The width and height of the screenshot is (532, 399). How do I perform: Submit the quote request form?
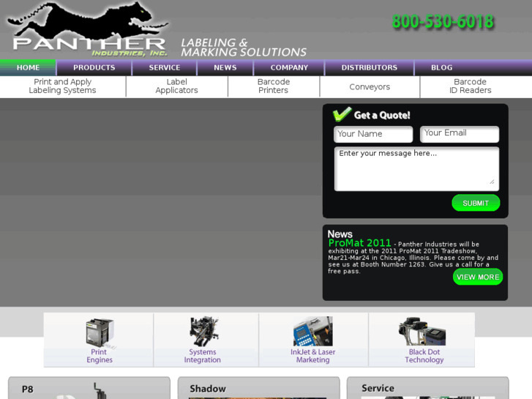pyautogui.click(x=476, y=203)
